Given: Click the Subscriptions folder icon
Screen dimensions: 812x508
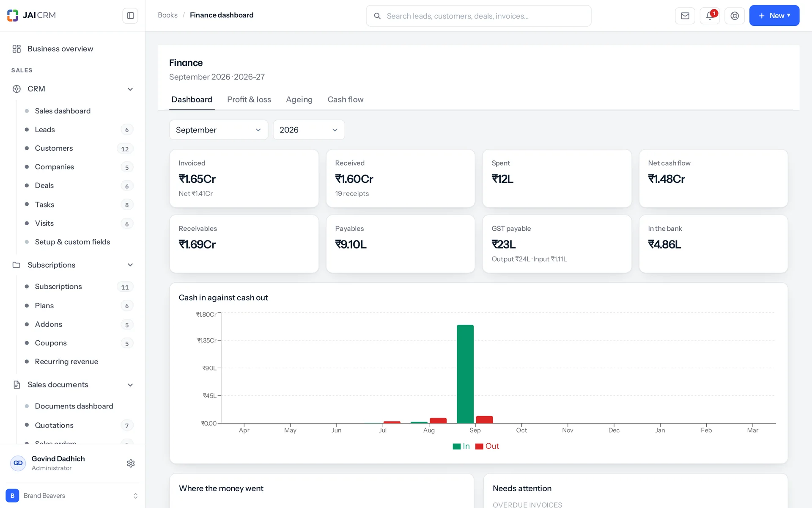Looking at the screenshot, I should (x=16, y=265).
